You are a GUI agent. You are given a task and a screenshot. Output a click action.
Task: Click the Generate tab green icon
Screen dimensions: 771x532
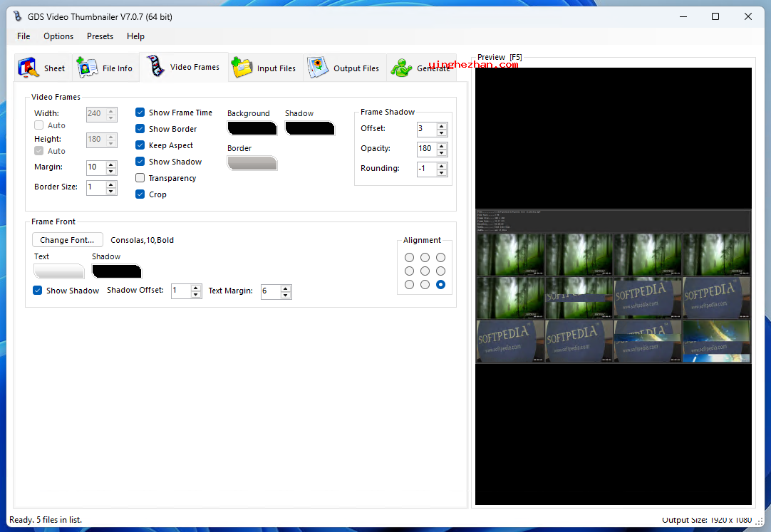(401, 68)
